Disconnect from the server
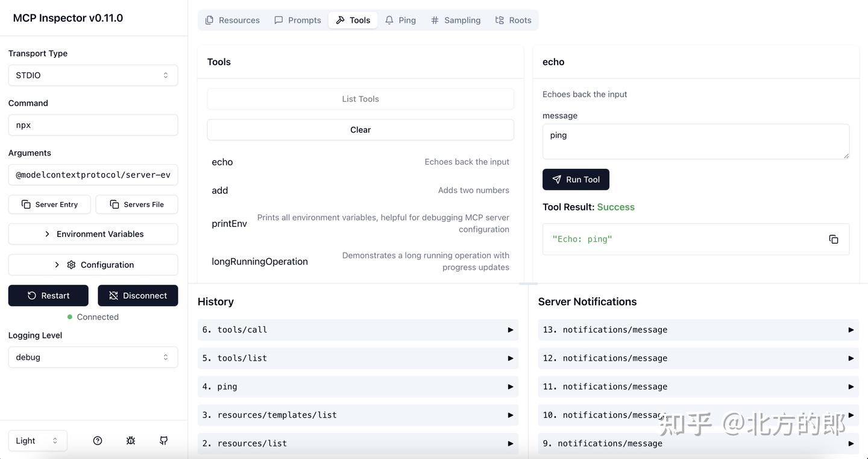The height and width of the screenshot is (459, 868). point(138,296)
